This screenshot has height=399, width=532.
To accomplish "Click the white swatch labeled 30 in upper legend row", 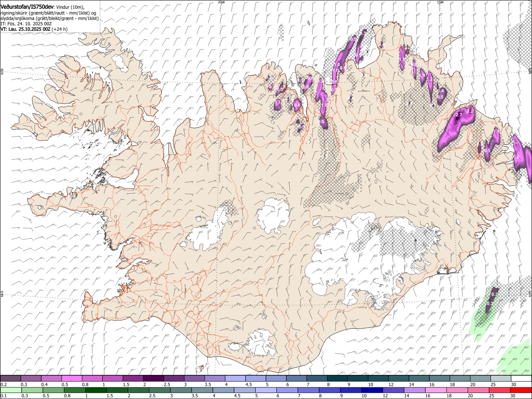I will pos(521,379).
